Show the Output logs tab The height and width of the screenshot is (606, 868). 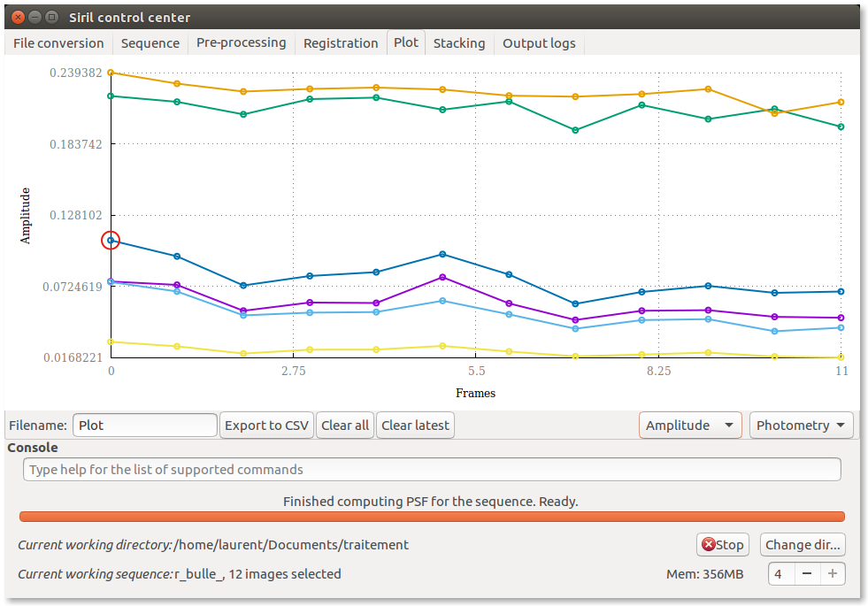click(x=539, y=43)
